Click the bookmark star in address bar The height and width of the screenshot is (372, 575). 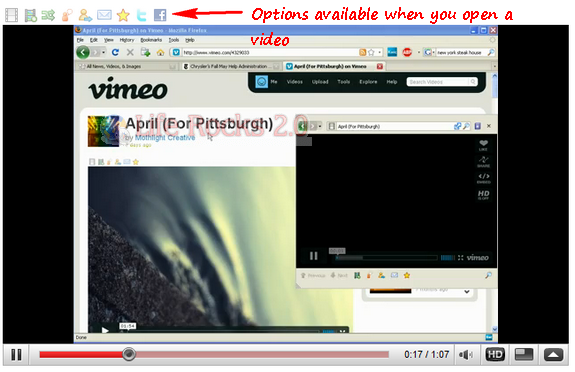(371, 52)
